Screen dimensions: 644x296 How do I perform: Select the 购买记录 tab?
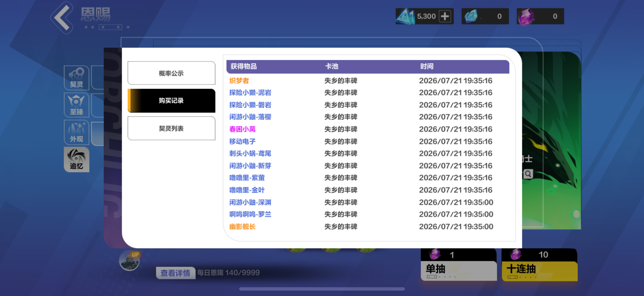171,101
